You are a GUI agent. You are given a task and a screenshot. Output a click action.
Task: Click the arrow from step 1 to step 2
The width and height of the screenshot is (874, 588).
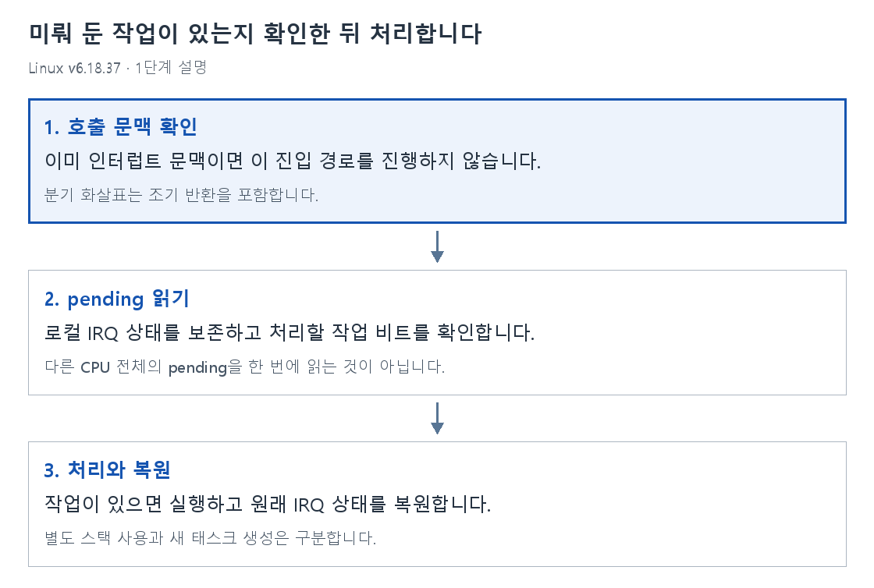437,246
